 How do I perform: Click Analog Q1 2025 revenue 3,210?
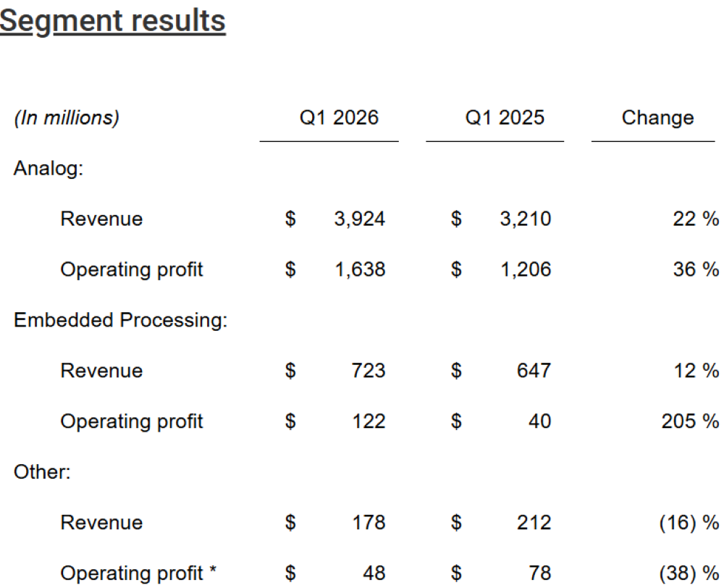point(525,219)
